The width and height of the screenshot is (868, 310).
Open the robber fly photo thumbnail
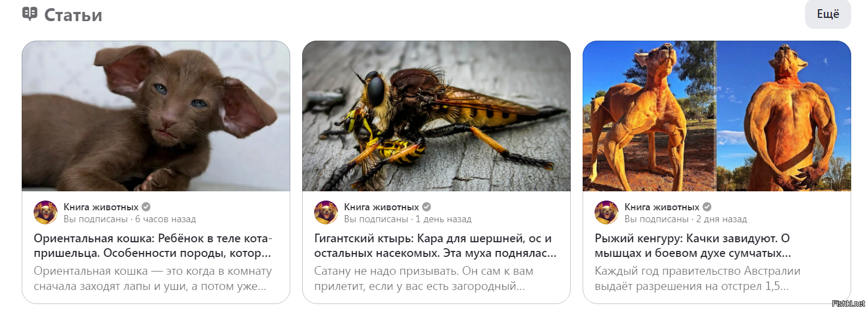pyautogui.click(x=436, y=116)
